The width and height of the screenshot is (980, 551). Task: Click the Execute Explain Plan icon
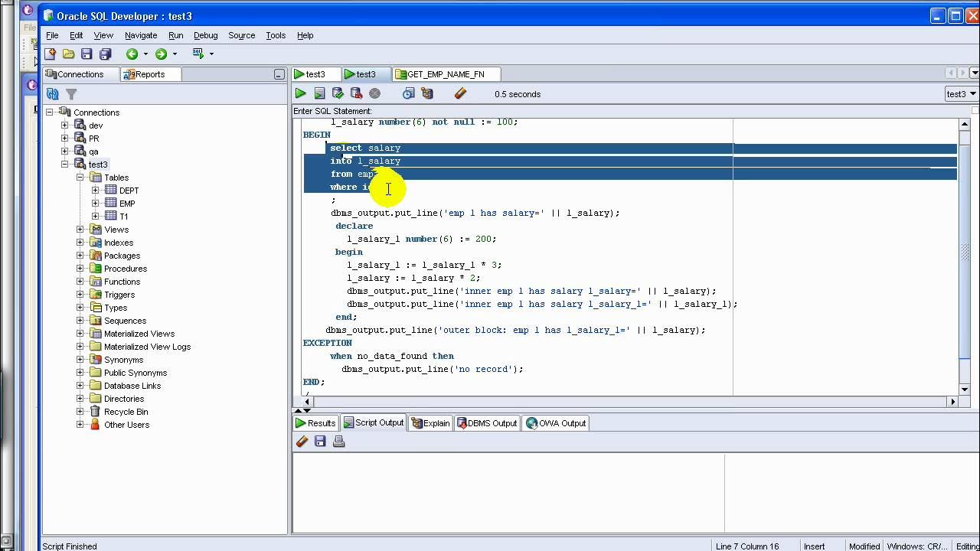coord(427,93)
